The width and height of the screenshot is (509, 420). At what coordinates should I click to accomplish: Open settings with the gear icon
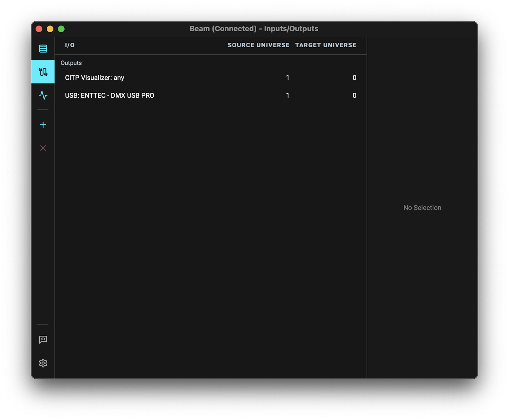pyautogui.click(x=43, y=363)
